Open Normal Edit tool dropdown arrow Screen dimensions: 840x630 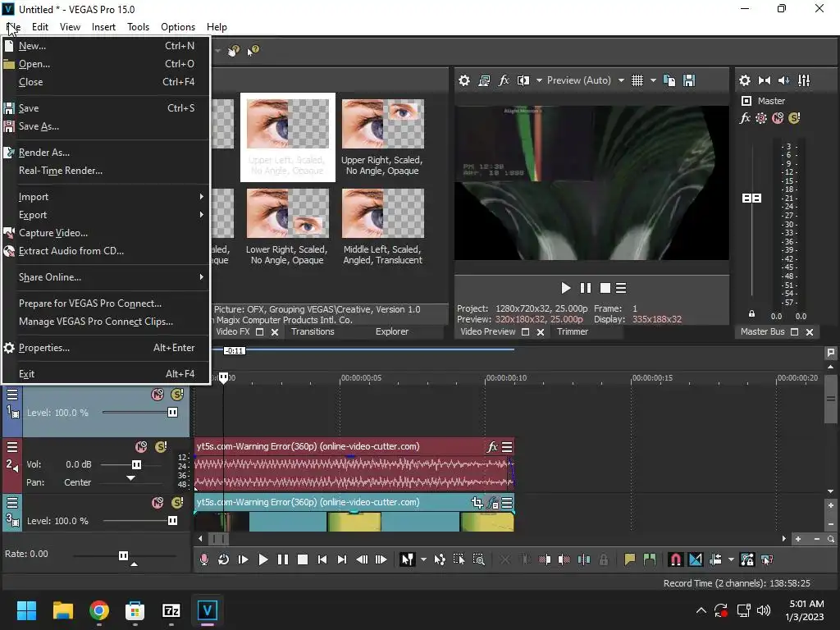[424, 559]
